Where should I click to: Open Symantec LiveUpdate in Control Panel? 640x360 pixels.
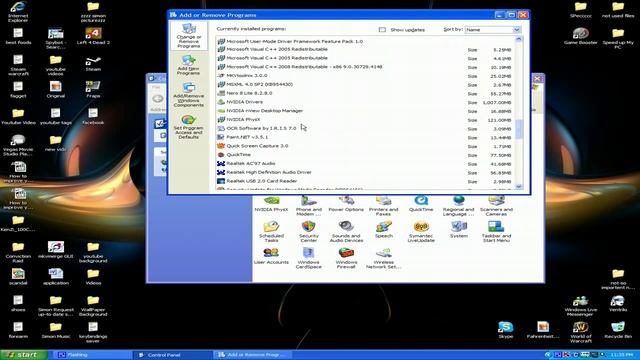[421, 231]
